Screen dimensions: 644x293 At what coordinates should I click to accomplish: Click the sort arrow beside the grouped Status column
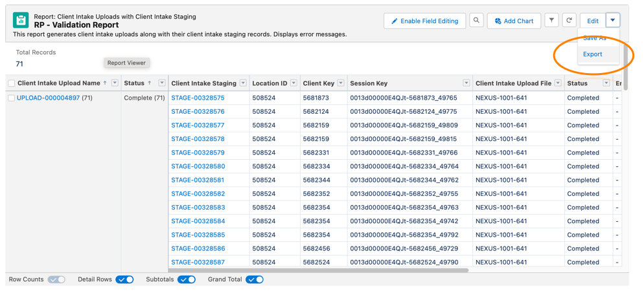click(x=150, y=83)
